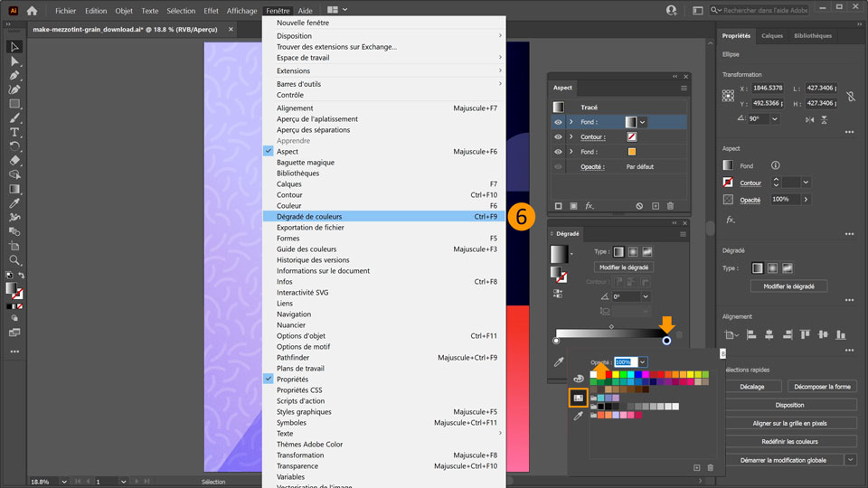Click Modifier le dégradé in Dégradé panel
This screenshot has height=488, width=868.
point(624,267)
